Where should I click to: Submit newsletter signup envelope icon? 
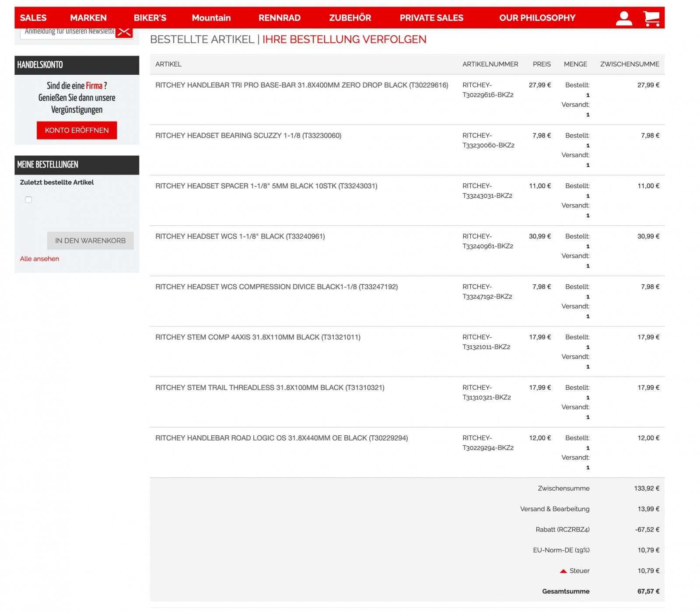[x=124, y=32]
